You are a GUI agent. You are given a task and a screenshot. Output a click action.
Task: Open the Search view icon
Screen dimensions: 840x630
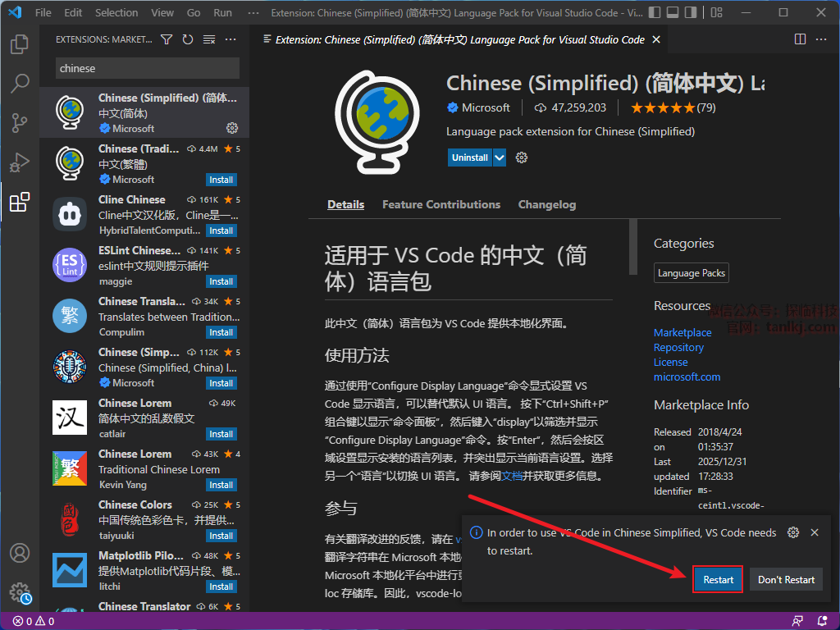tap(20, 84)
